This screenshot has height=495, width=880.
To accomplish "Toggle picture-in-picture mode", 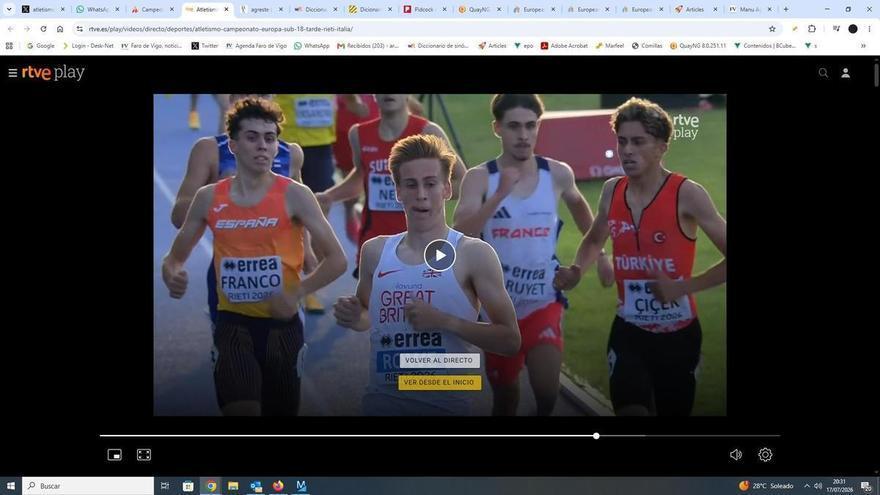I will coord(114,455).
